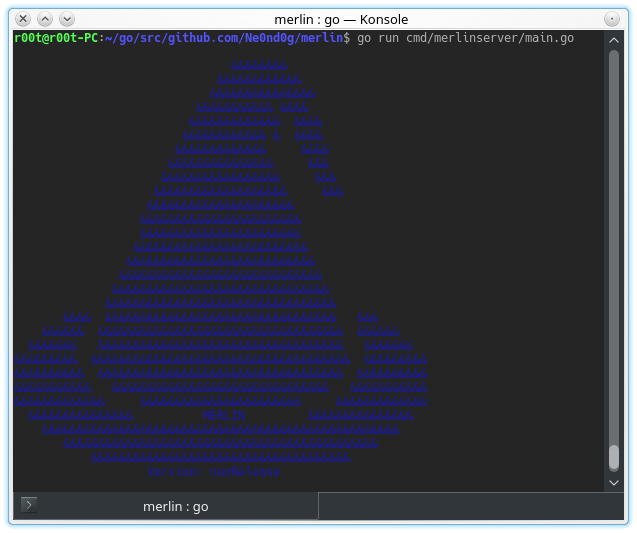Click the empty tab bar area right of tab
The image size is (637, 533).
(x=470, y=506)
